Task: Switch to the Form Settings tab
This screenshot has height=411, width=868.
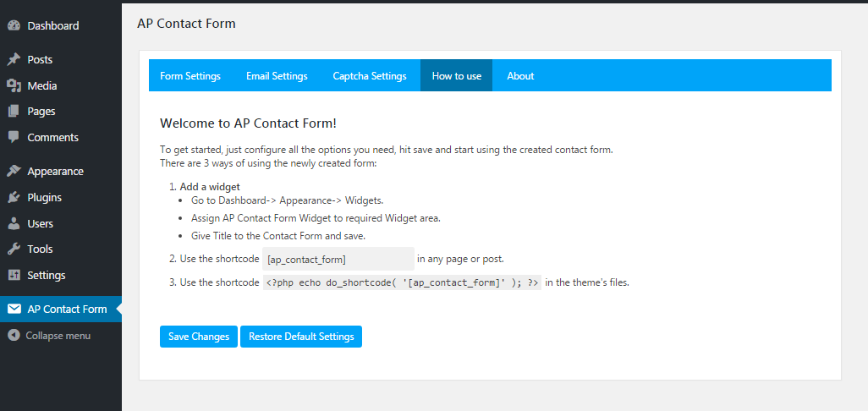Action: (x=190, y=76)
